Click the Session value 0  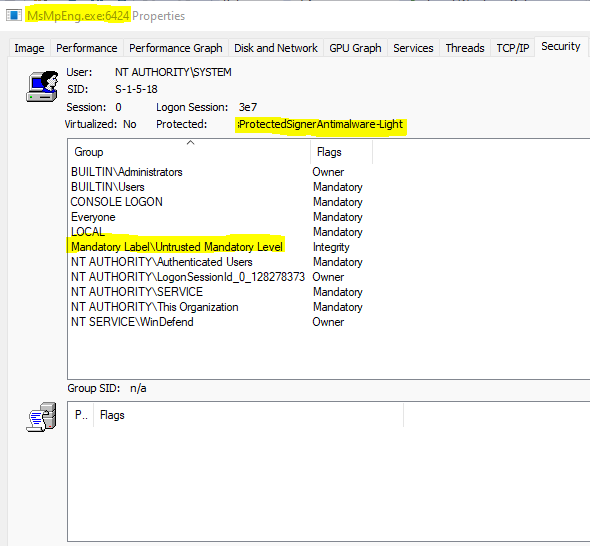(119, 107)
